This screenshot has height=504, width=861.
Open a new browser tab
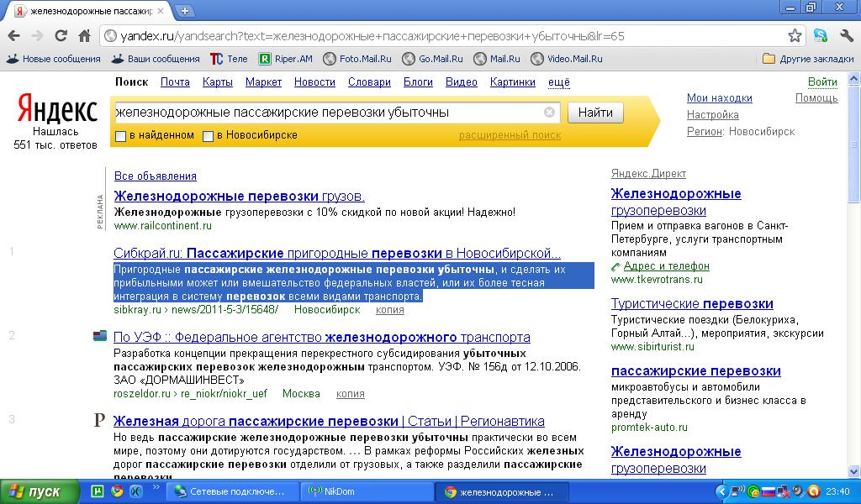click(185, 10)
